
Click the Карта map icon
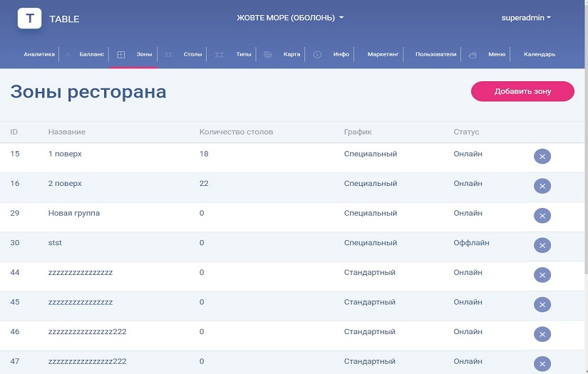coord(267,55)
